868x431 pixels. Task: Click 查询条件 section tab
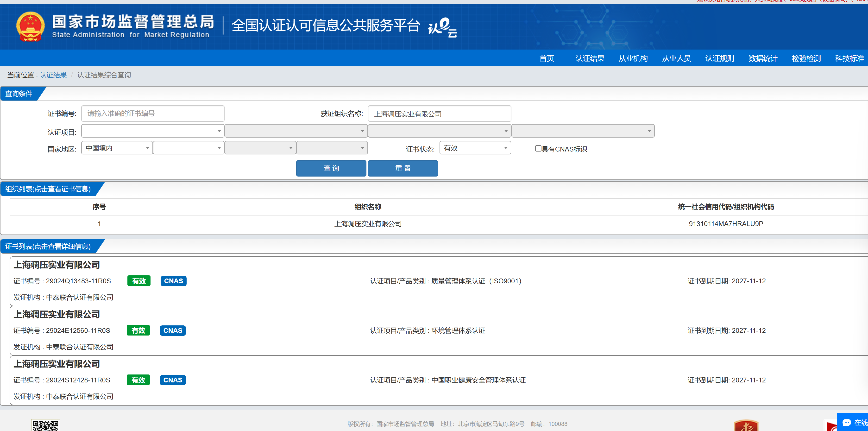point(19,94)
